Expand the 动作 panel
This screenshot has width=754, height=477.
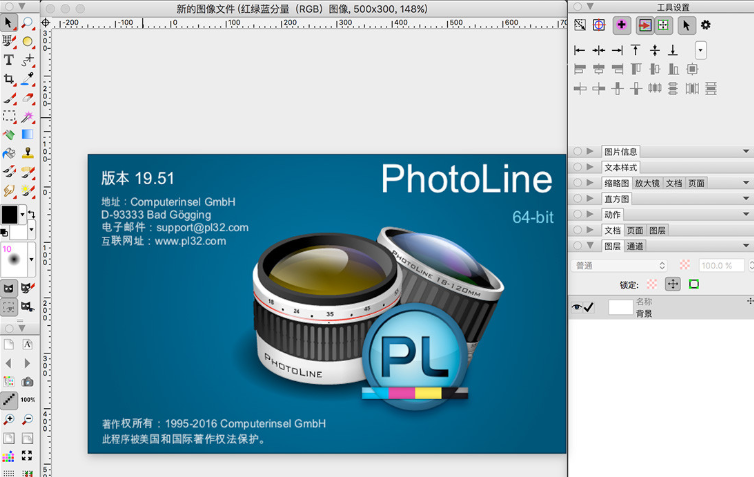click(x=590, y=214)
